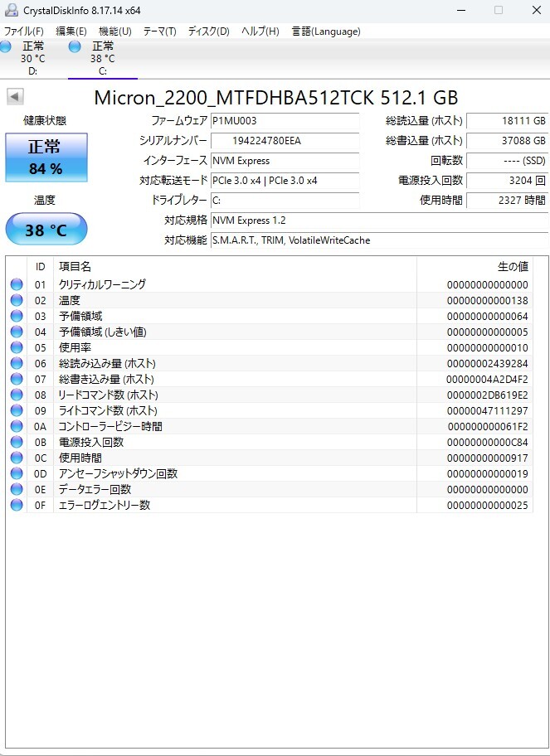
Task: Click status orb for ID 0D アンセーフシャットダウン回数
Action: [17, 473]
